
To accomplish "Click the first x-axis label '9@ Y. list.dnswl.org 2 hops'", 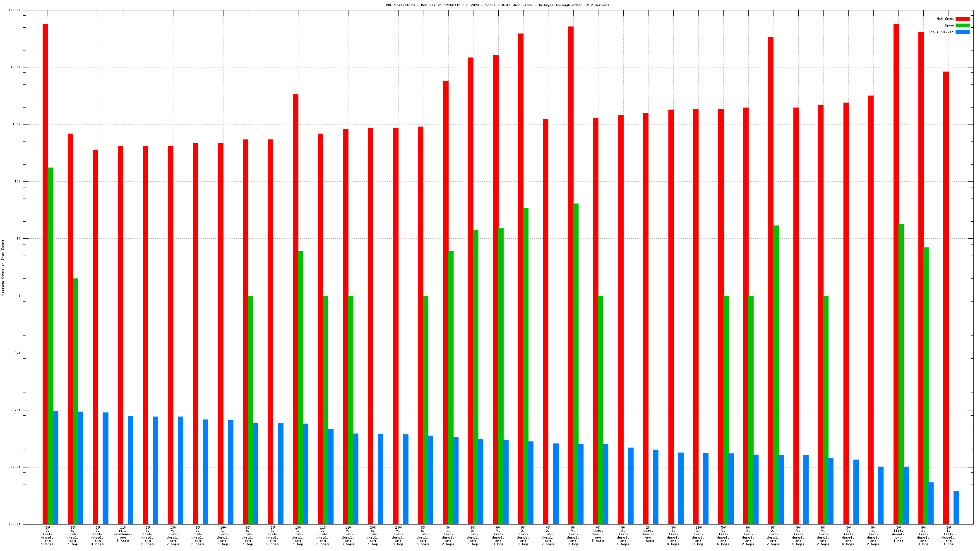I will [x=48, y=536].
